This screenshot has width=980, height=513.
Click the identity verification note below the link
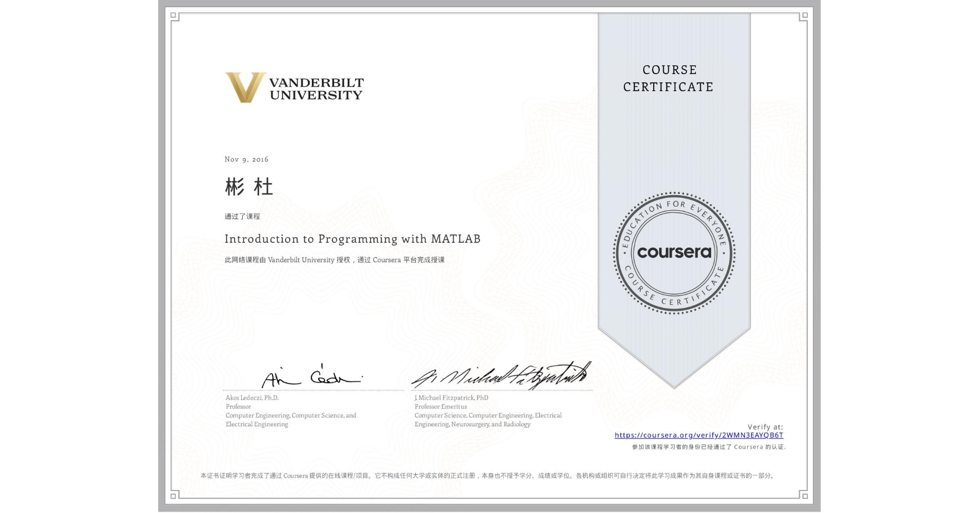point(708,447)
